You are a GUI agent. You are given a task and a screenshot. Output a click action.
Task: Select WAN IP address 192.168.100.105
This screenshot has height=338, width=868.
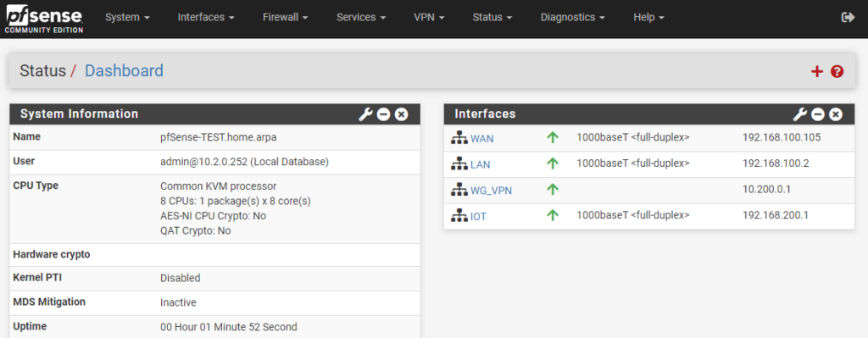coord(781,137)
